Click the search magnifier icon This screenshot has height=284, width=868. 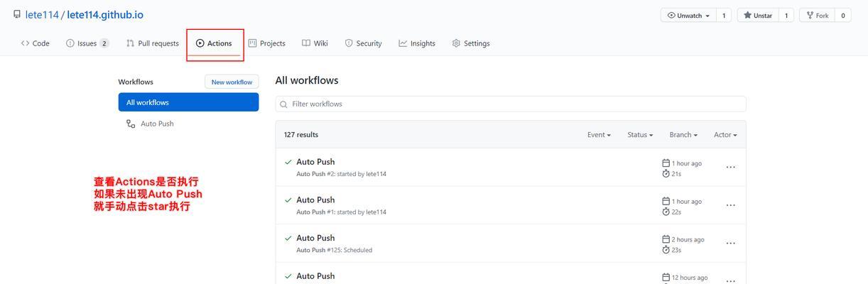point(284,104)
